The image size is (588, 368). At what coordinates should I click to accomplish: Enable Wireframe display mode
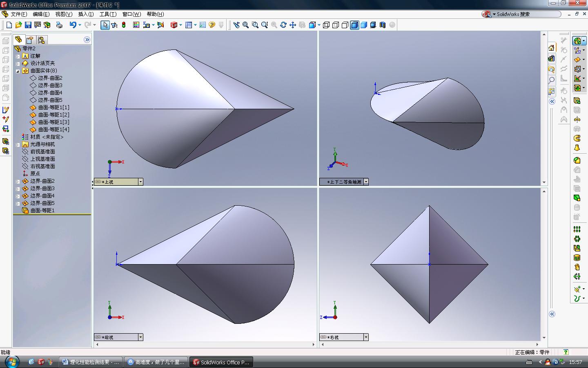[326, 25]
